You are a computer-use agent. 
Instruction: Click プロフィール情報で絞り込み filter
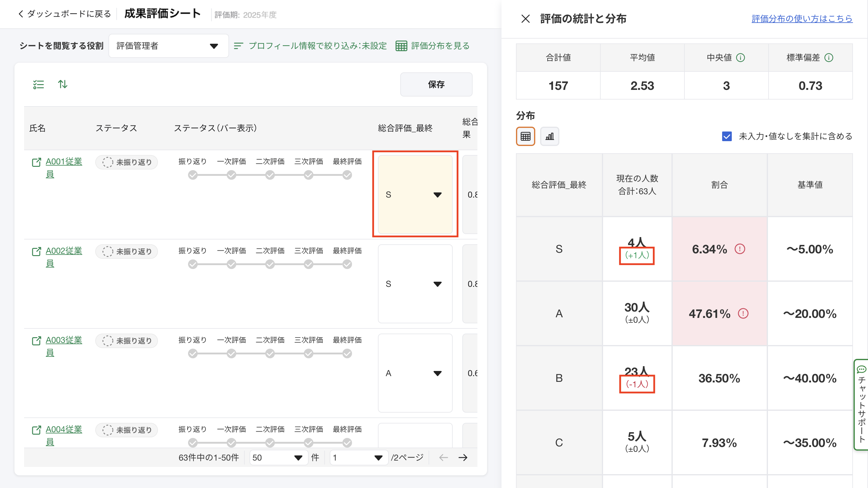[310, 46]
